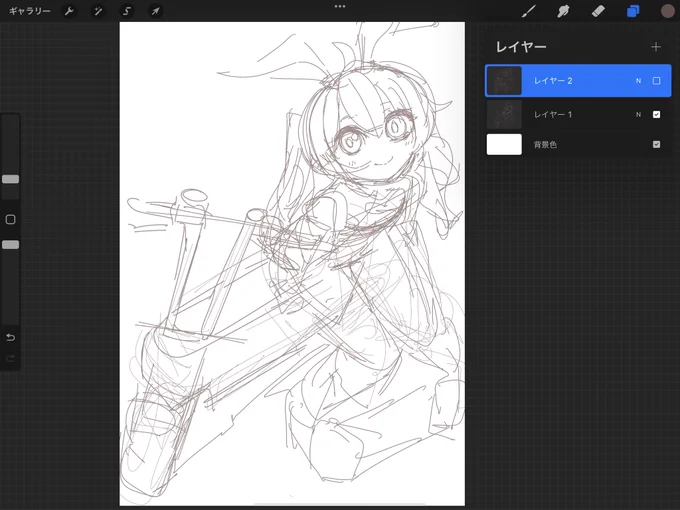Open the ギャラリー gallery view

pos(29,11)
